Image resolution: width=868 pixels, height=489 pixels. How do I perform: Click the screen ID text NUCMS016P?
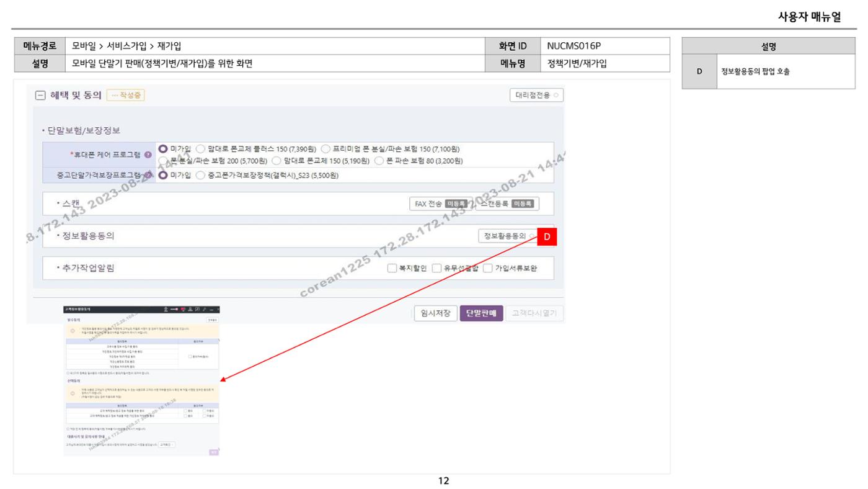[574, 46]
